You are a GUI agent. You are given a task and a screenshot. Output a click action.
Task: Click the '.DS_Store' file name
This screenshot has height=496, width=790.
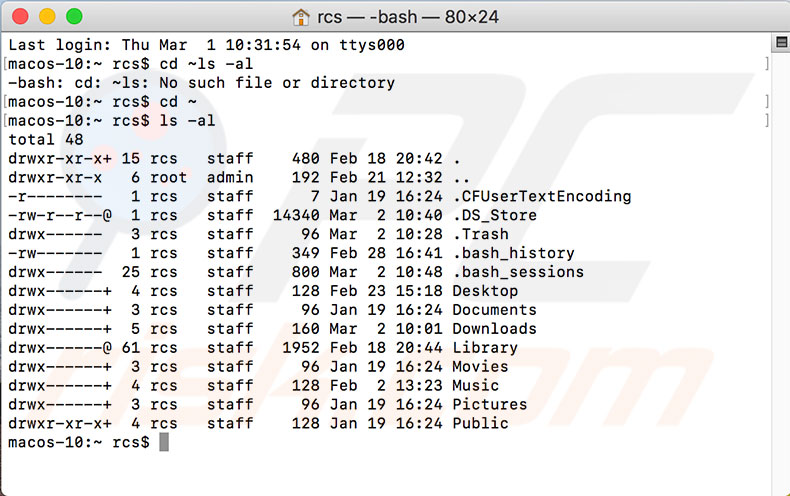coord(495,215)
